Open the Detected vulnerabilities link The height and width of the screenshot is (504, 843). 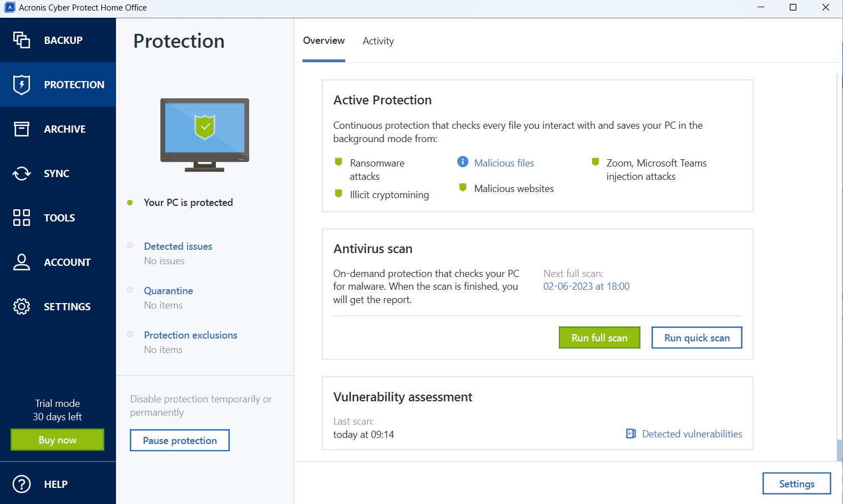(x=692, y=434)
